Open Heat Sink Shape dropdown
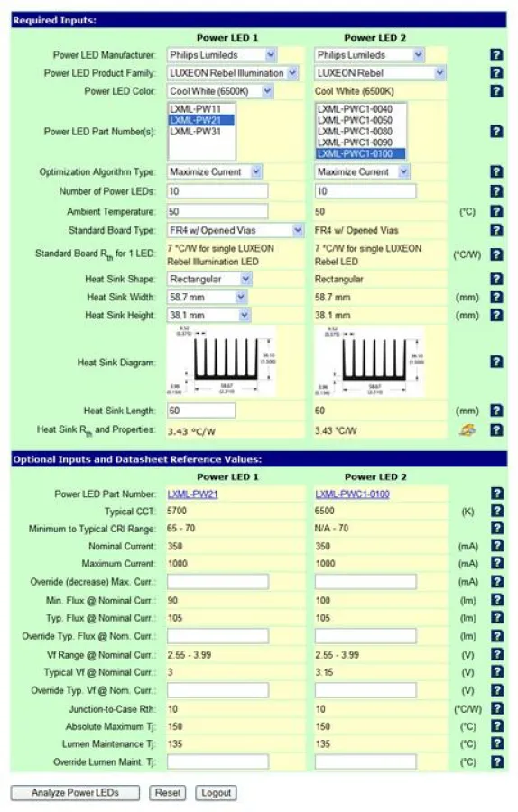Screen dimensions: 518x812 click(x=209, y=279)
